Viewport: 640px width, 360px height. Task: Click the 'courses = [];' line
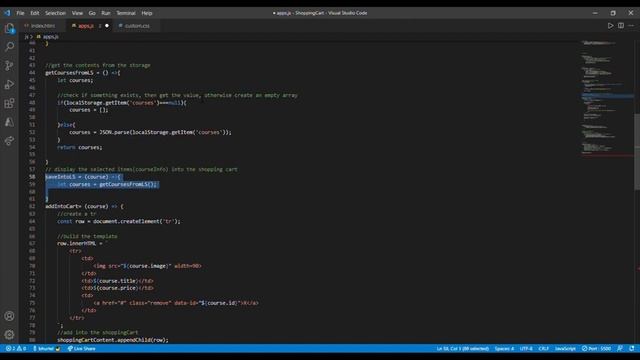tap(89, 110)
